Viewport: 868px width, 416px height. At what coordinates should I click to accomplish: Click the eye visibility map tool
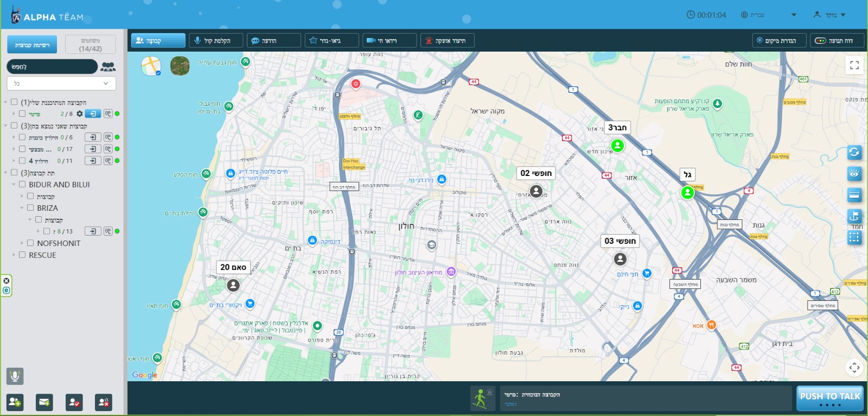(x=854, y=174)
